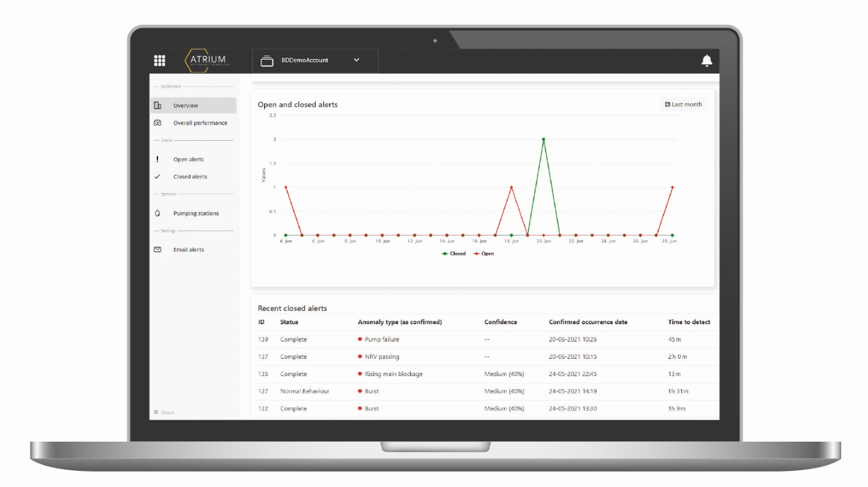
Task: Click the briefcase icon beside BDDemoAccount
Action: pyautogui.click(x=266, y=60)
